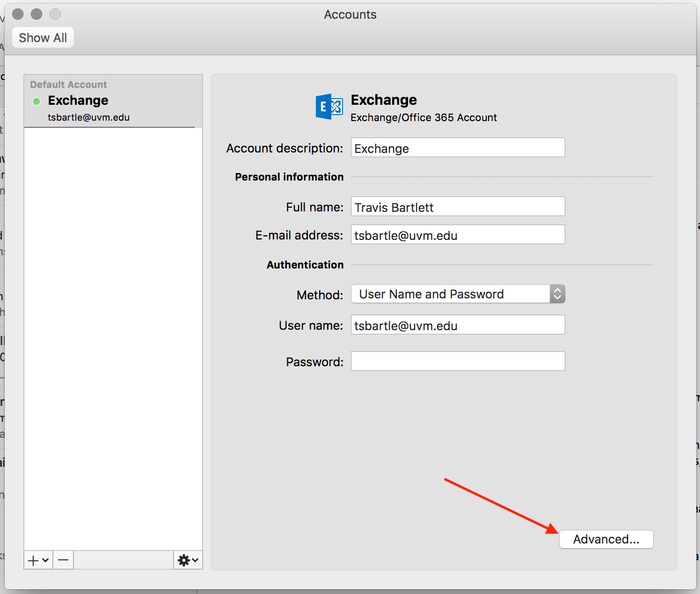Screen dimensions: 700x594
Task: Click the Default Account header
Action: click(68, 84)
